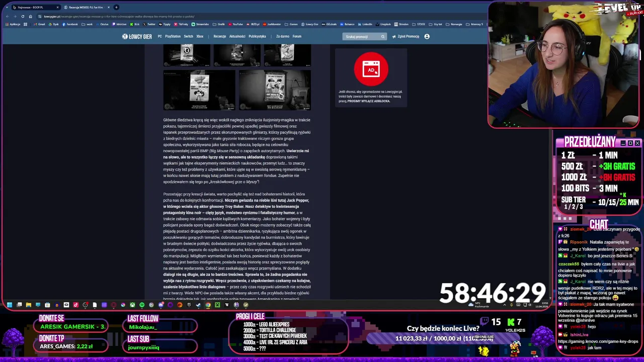Open the Forum link
This screenshot has height=362, width=644.
coord(297,36)
